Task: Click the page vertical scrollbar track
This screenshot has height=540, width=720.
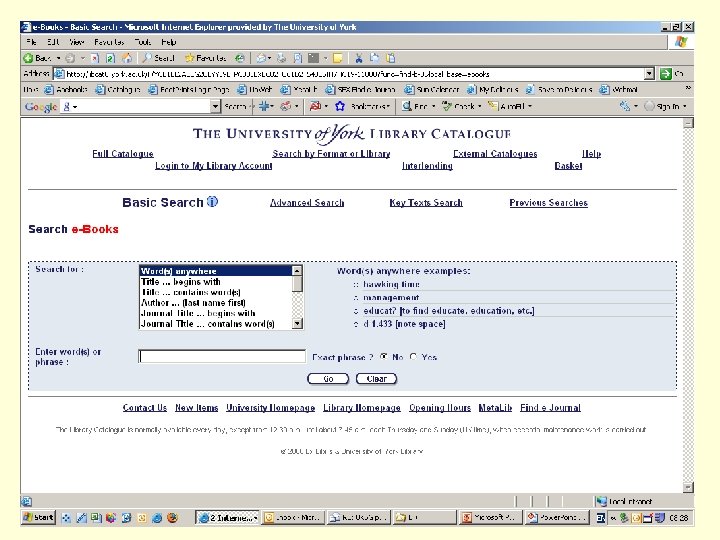Action: pos(688,305)
